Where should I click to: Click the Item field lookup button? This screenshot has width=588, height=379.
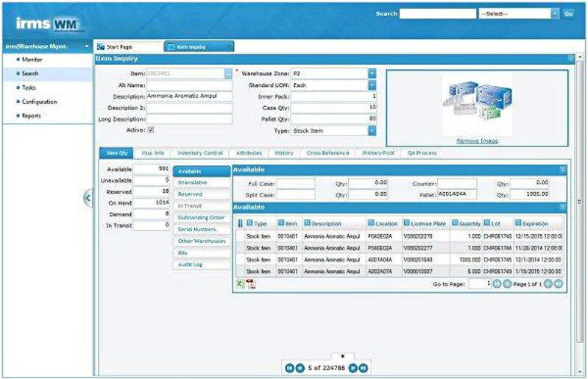click(228, 74)
